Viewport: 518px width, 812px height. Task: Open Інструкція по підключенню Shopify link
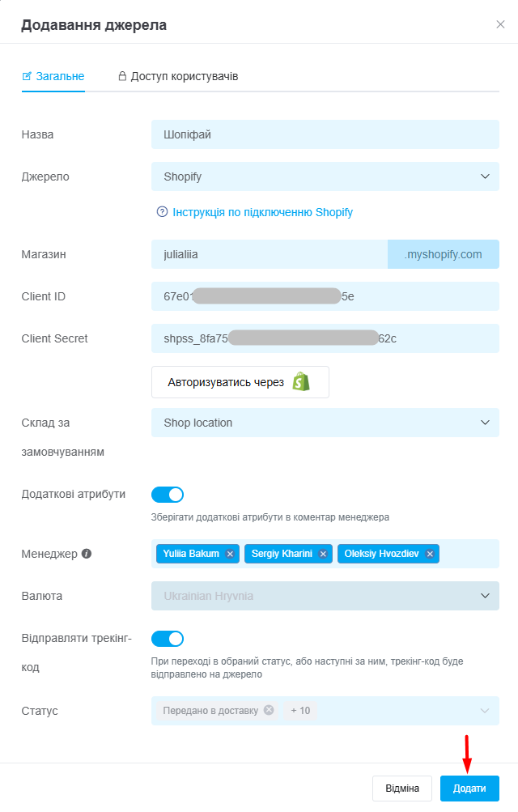pos(262,212)
